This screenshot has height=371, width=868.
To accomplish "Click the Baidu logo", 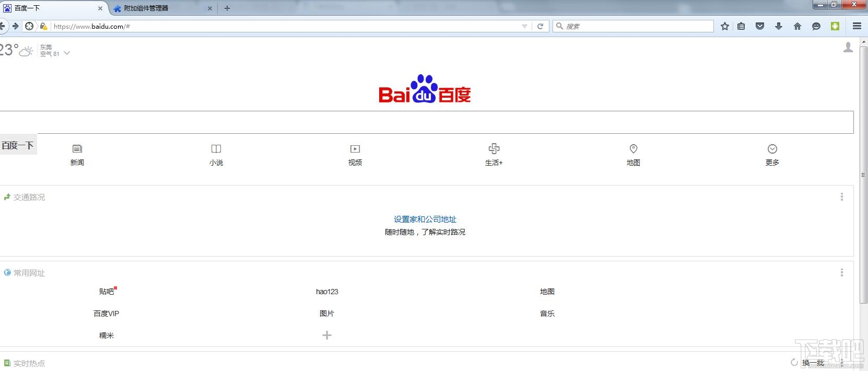I will point(425,89).
